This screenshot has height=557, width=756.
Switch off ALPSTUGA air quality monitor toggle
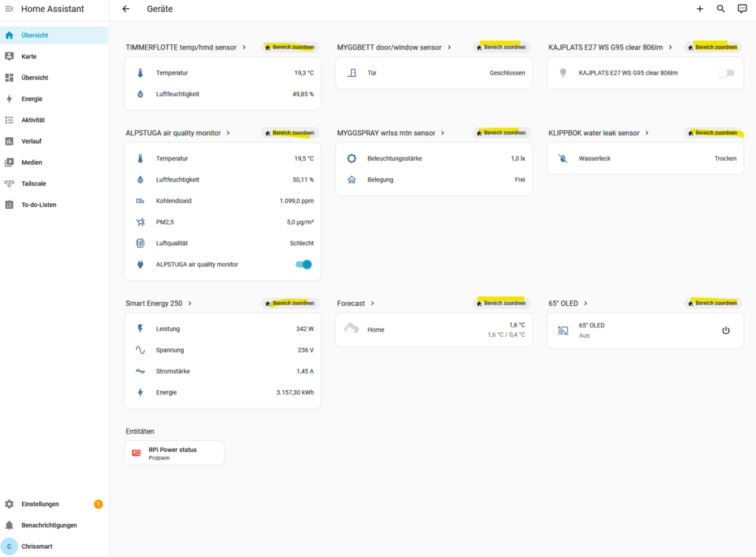[303, 264]
